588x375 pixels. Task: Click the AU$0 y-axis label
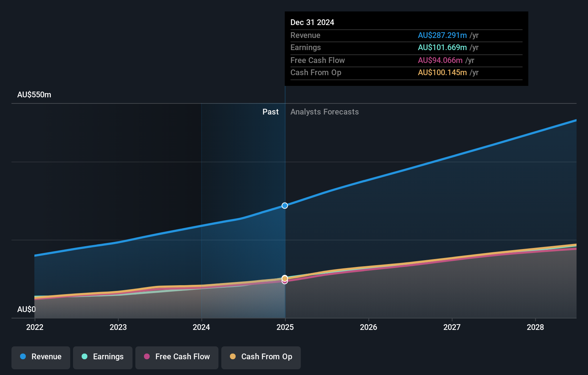coord(26,309)
